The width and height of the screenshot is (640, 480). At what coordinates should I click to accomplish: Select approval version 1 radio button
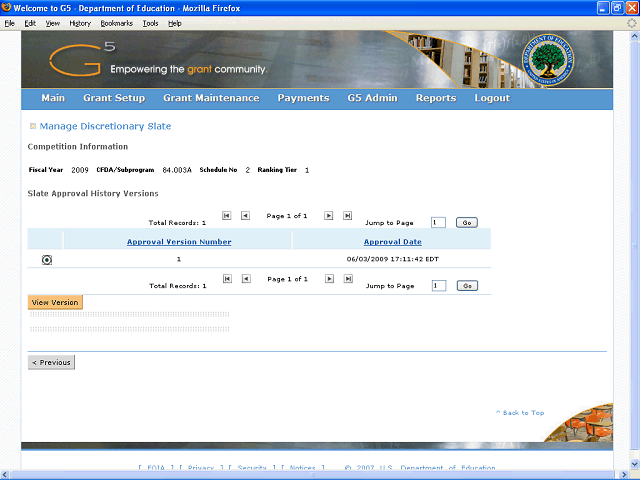(x=47, y=260)
